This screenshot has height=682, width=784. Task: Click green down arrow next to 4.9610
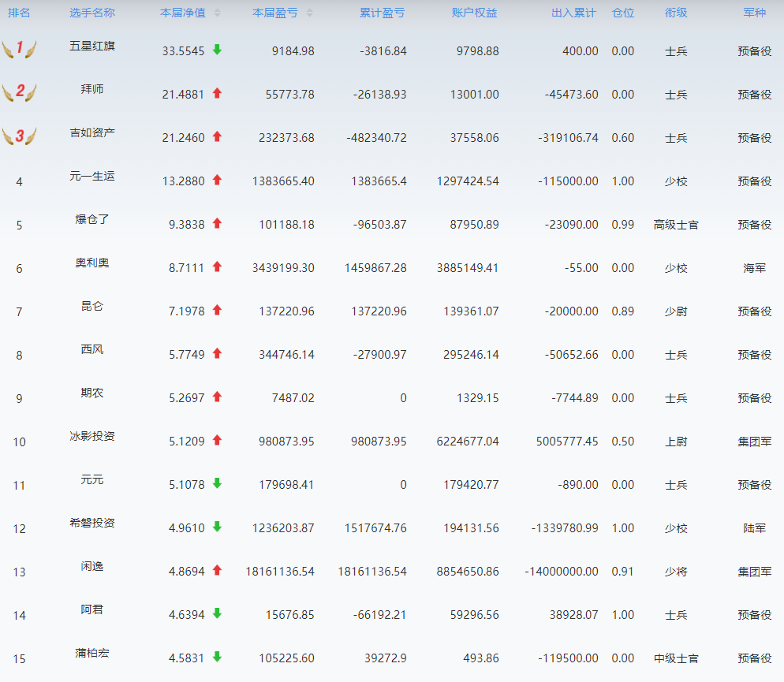[x=217, y=527]
